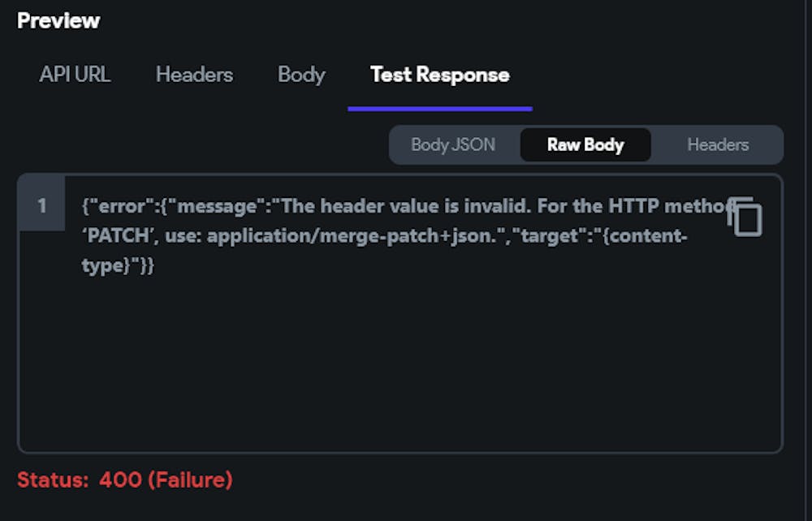This screenshot has height=521, width=812.
Task: Click empty area of response code box
Action: [400, 365]
